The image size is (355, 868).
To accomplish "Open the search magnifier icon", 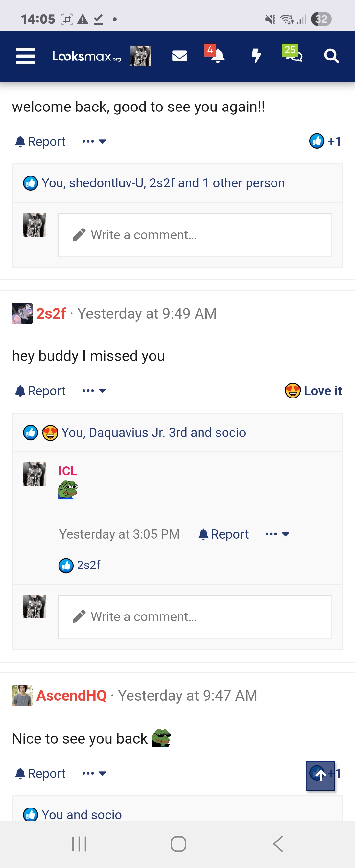I will point(331,56).
